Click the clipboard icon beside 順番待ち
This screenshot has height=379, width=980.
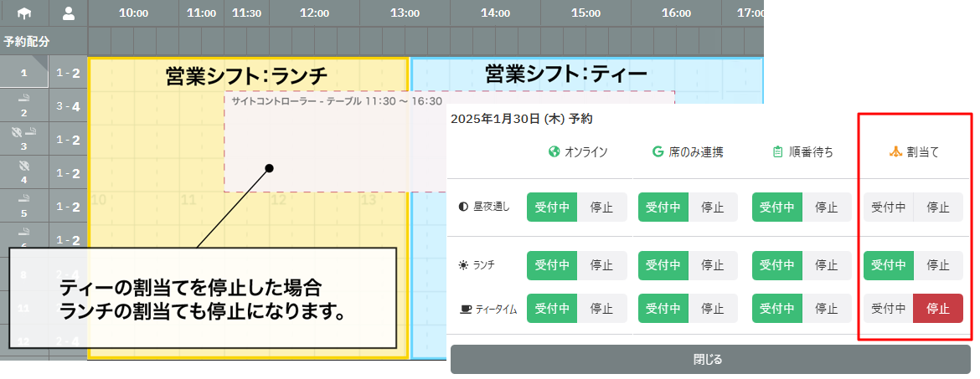click(777, 151)
